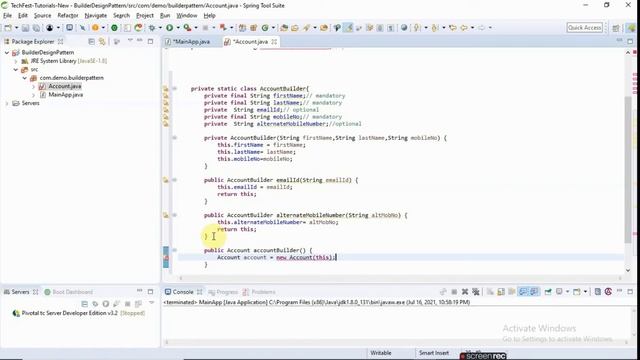Screen dimensions: 640x360
Task: Open Package Explorer view menu arrow
Action: coord(130,40)
